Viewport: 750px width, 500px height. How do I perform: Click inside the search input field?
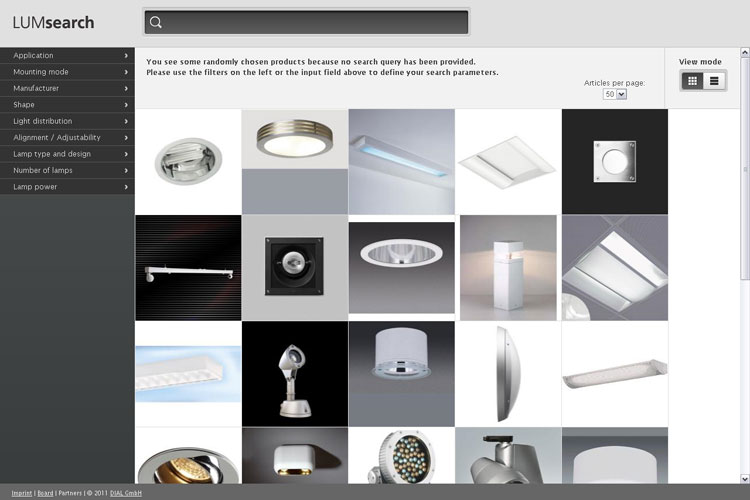pyautogui.click(x=306, y=22)
